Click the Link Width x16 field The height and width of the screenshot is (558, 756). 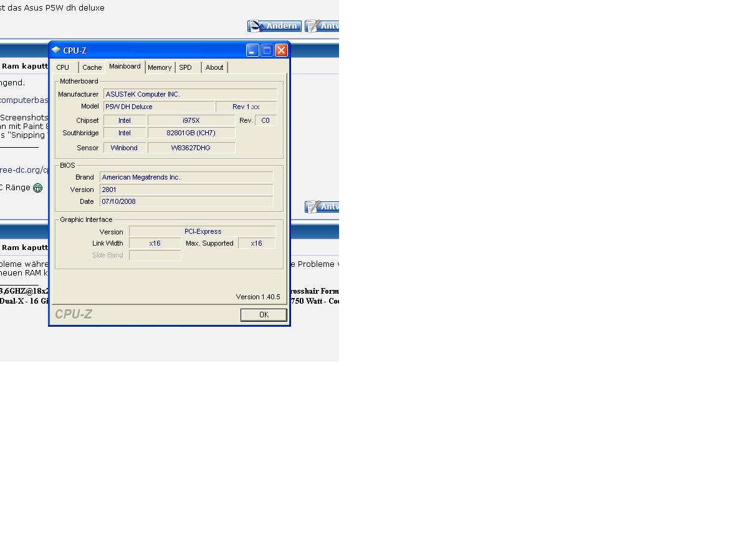pyautogui.click(x=155, y=243)
